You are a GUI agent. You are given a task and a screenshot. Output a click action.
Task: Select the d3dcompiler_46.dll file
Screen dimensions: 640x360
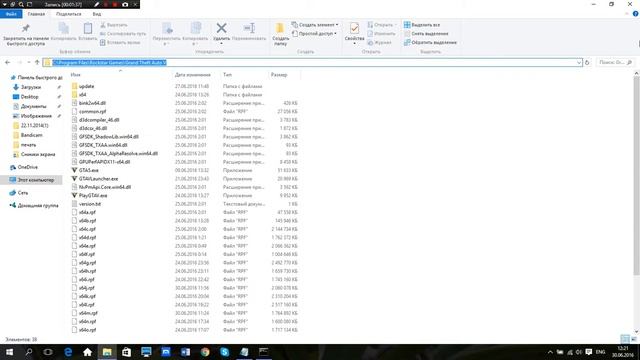(99, 120)
